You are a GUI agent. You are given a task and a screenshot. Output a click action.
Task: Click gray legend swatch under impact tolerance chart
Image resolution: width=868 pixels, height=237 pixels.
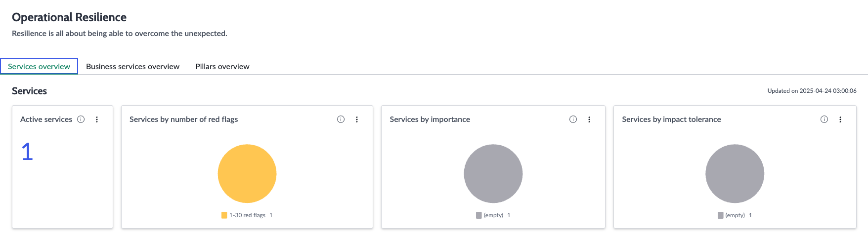click(721, 215)
